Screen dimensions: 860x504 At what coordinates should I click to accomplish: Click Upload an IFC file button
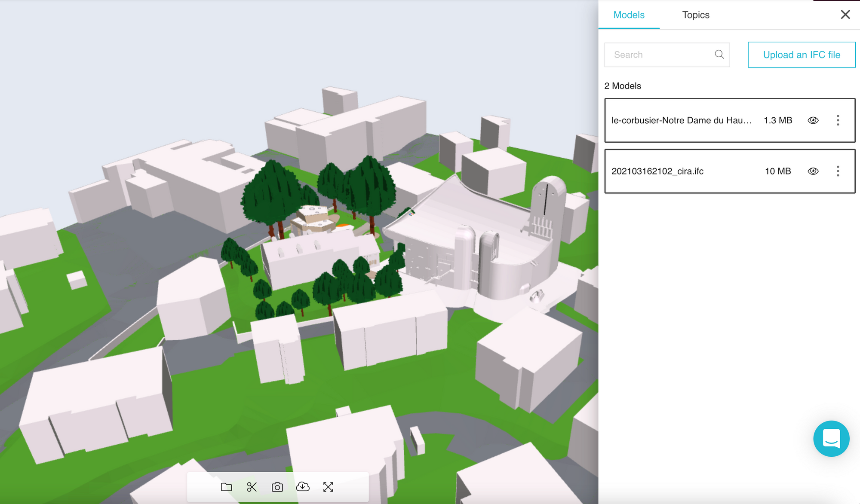pos(802,55)
